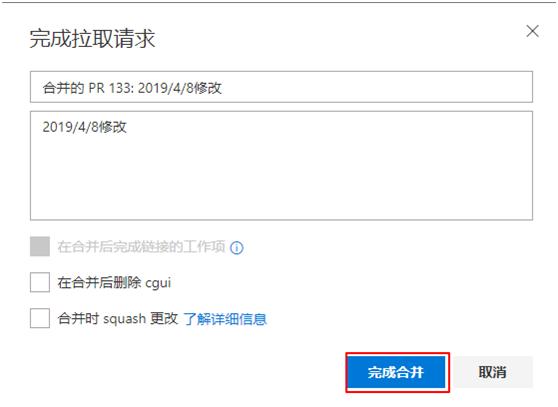Click the word squash in the merge option
The height and width of the screenshot is (407, 558).
[124, 319]
